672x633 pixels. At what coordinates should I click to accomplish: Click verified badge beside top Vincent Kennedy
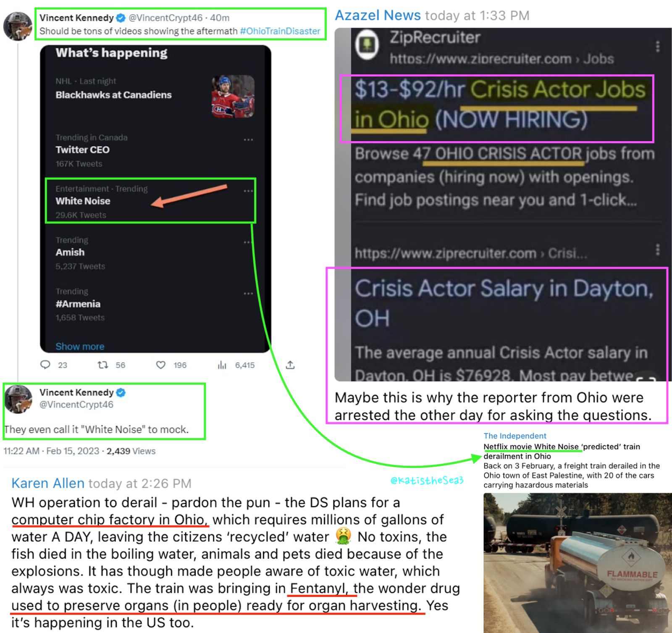tap(121, 18)
